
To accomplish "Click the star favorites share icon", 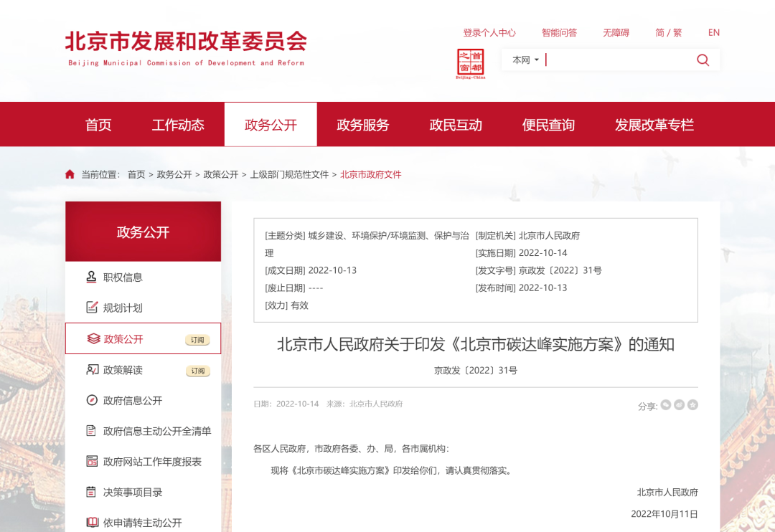I will point(692,405).
